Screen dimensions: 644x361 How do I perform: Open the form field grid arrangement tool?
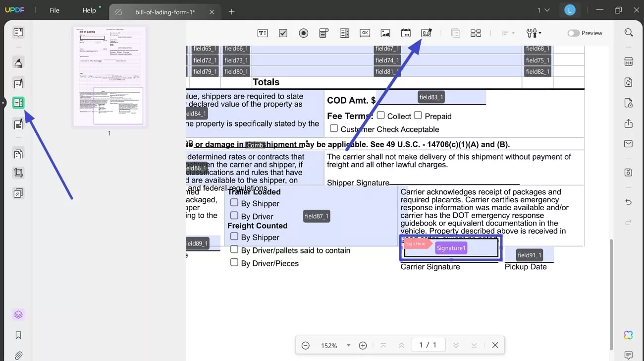[x=476, y=33]
